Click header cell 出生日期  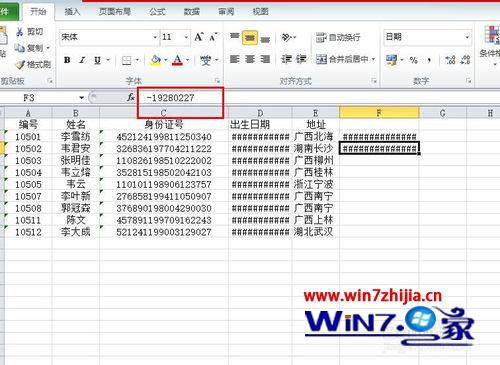[x=250, y=125]
